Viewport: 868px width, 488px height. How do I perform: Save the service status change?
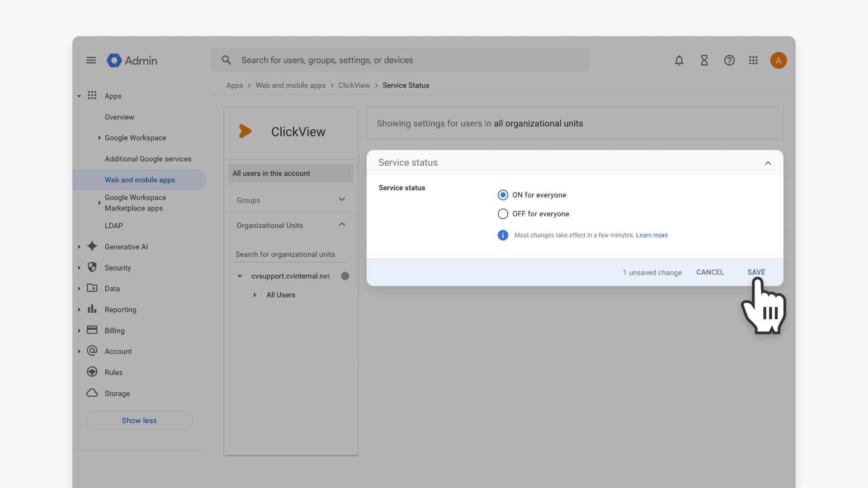[756, 272]
